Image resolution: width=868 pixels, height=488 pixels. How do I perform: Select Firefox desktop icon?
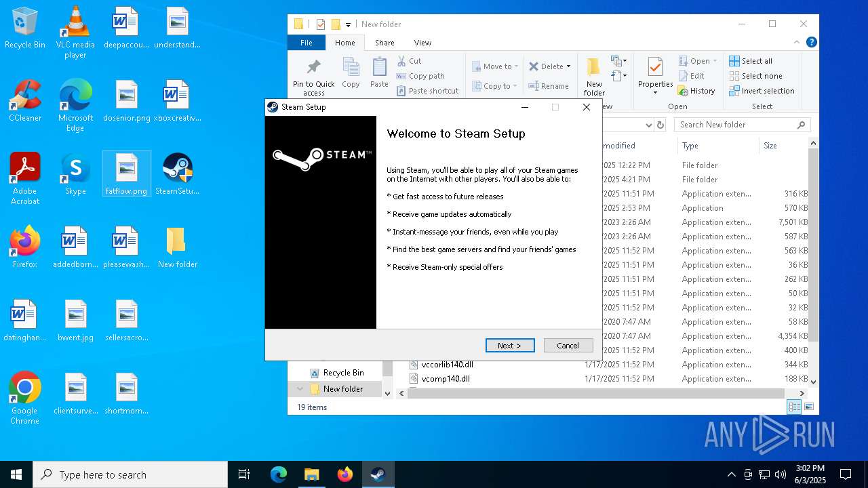[25, 248]
